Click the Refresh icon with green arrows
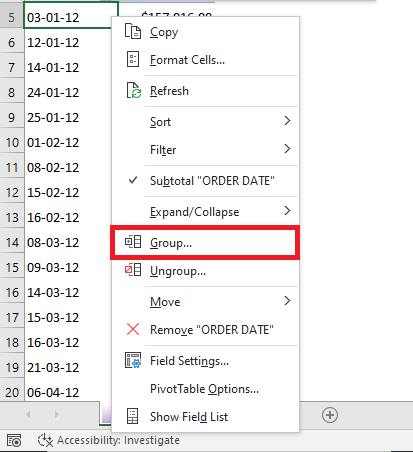Image resolution: width=413 pixels, height=452 pixels. click(133, 91)
